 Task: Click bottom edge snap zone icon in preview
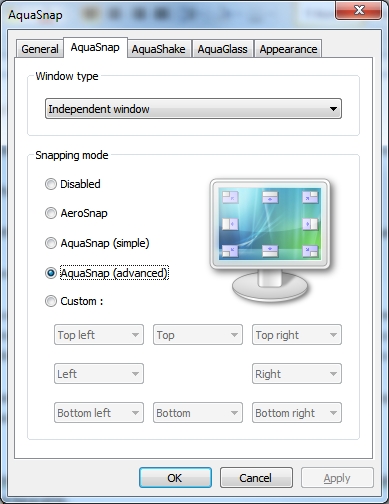(x=270, y=251)
